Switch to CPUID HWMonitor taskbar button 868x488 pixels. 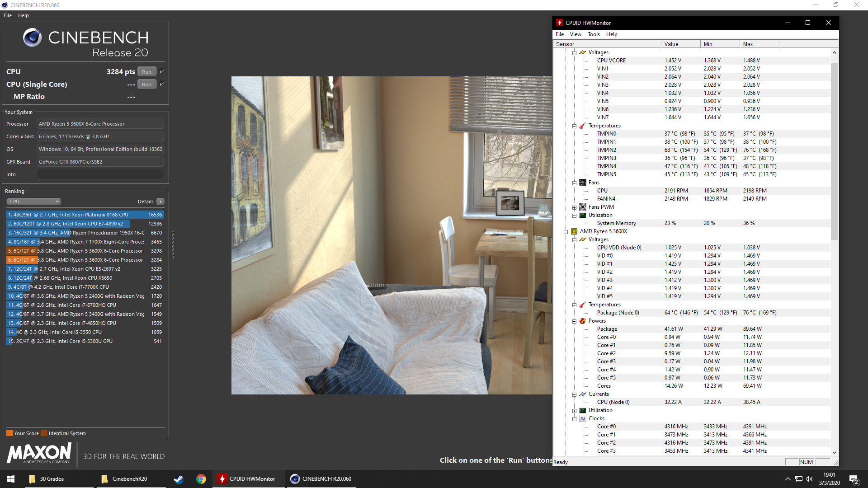pos(248,479)
